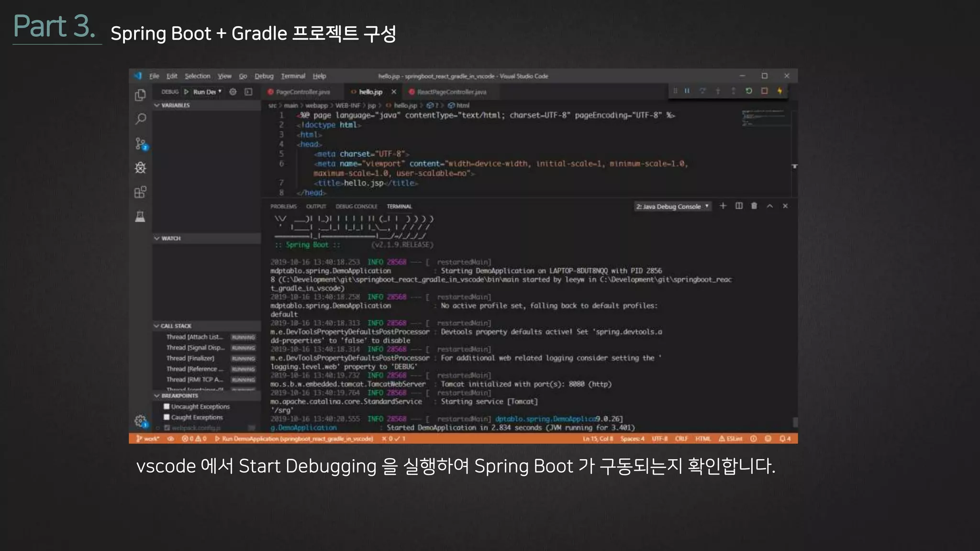Click the Hot Code Replace lightning icon

click(x=780, y=91)
